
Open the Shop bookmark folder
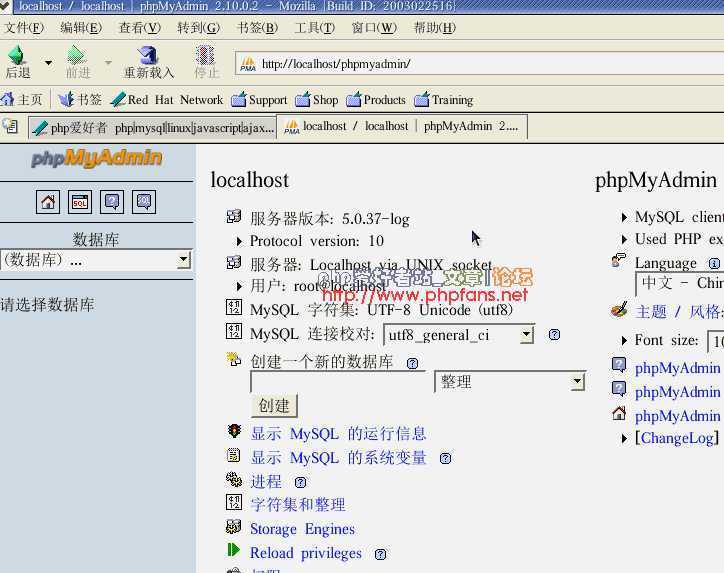point(317,99)
